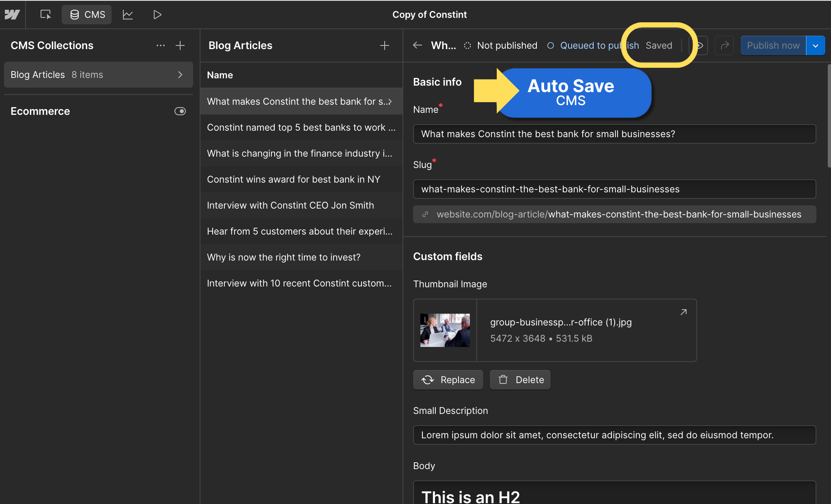Open CMS Collections more options menu
831x504 pixels.
[x=161, y=45]
